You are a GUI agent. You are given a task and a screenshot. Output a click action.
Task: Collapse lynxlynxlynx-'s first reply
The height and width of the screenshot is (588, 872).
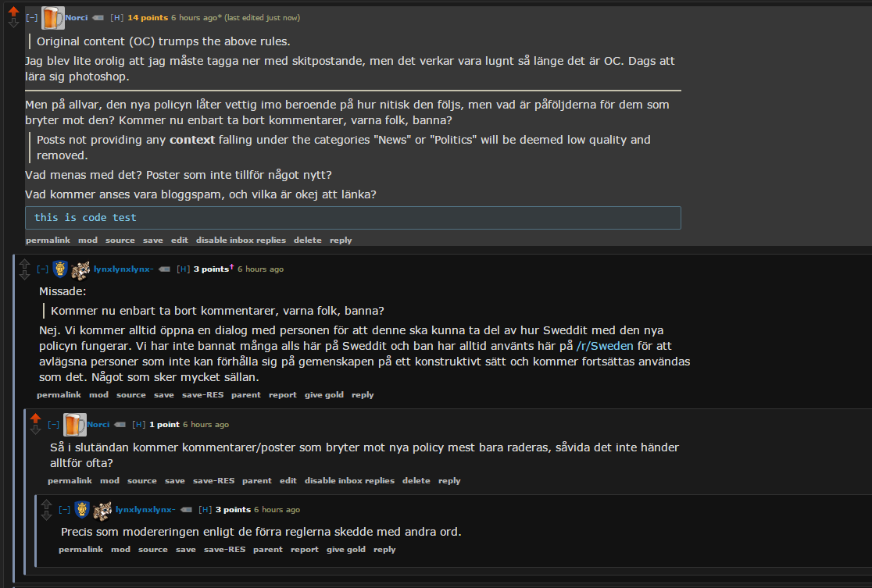coord(43,269)
